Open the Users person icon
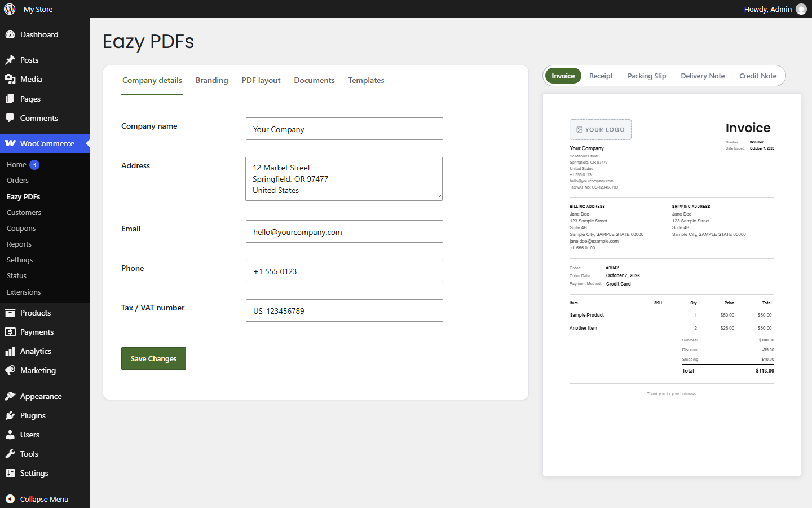Screen dimensions: 812x508 pos(10,435)
